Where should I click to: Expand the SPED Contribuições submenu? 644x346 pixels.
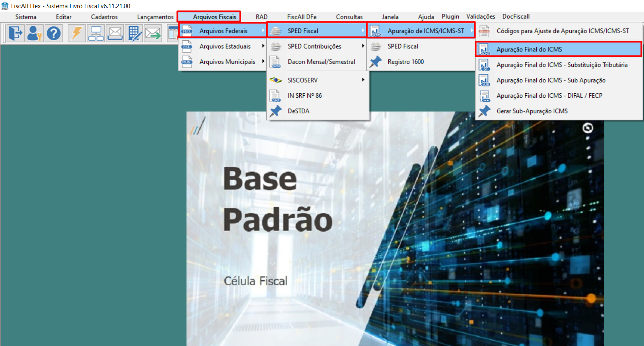[x=317, y=46]
